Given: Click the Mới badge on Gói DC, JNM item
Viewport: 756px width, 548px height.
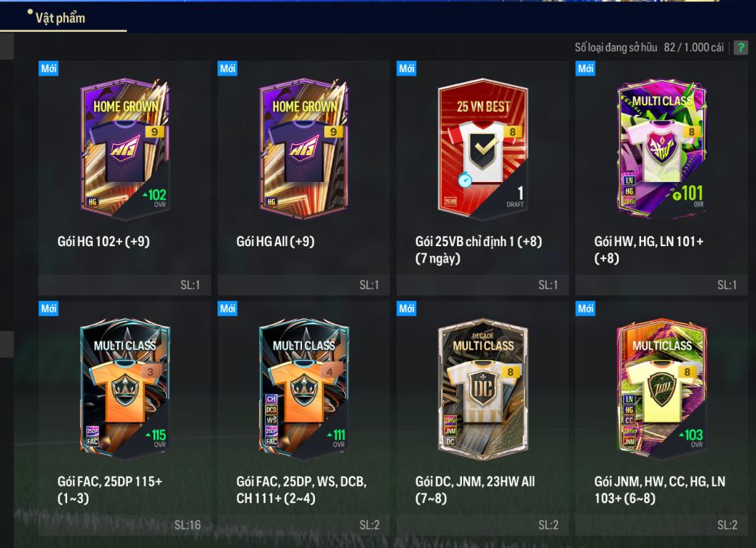Looking at the screenshot, I should click(406, 308).
